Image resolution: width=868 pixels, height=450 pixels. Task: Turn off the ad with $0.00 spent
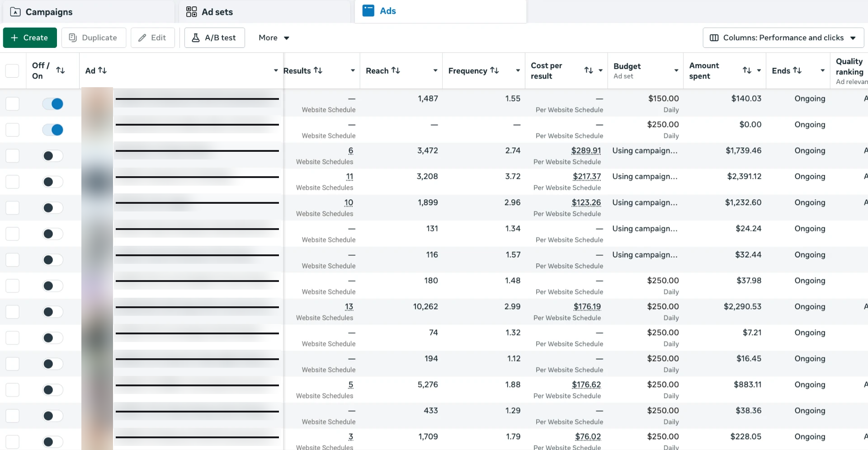point(53,130)
